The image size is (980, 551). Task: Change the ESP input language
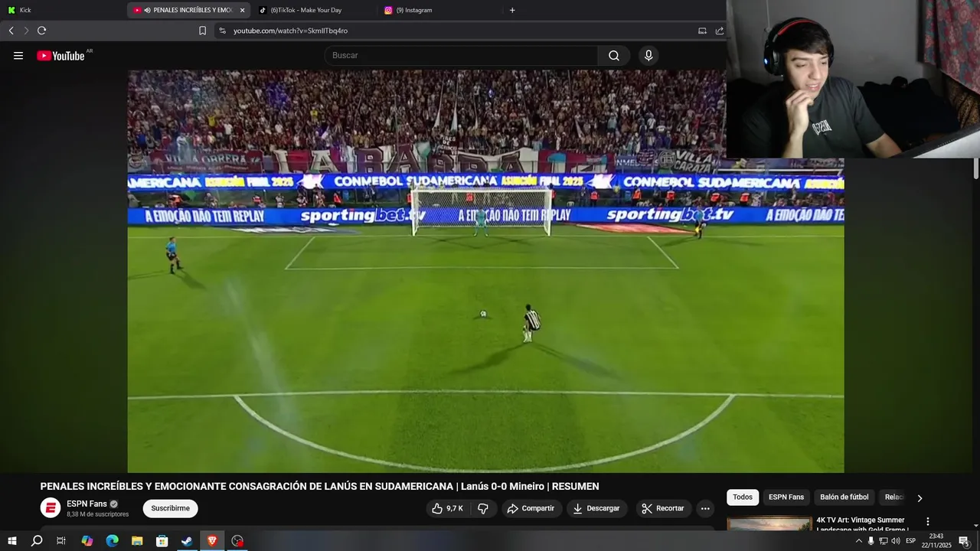pos(911,541)
